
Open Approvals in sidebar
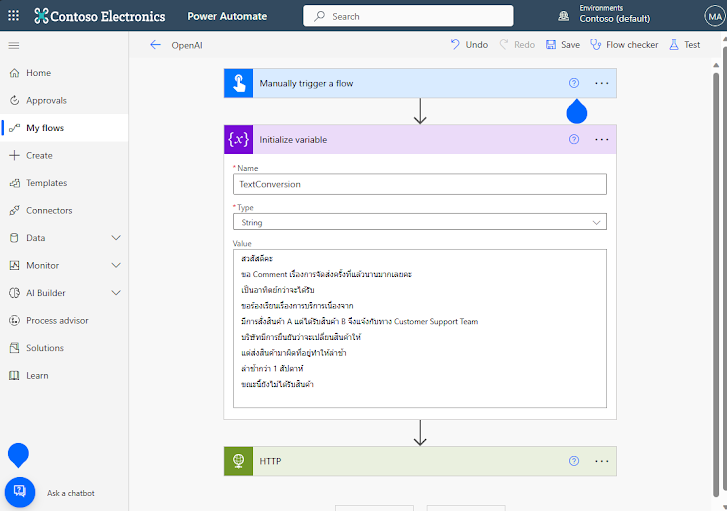point(64,100)
